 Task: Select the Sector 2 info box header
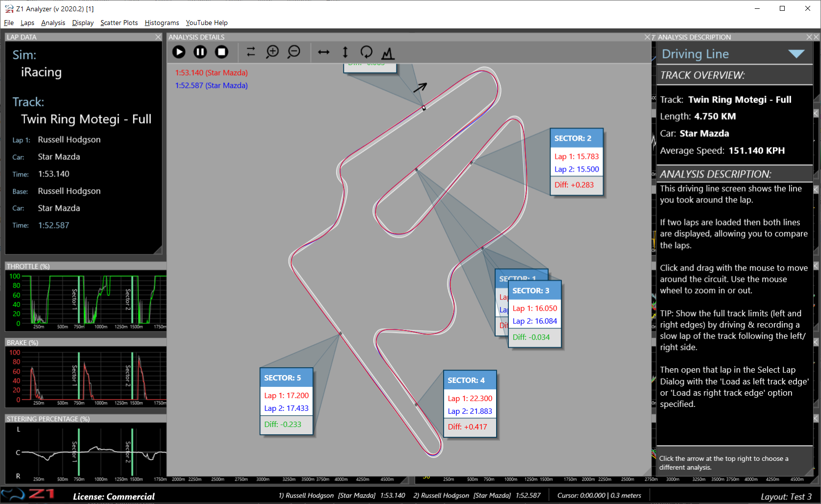pyautogui.click(x=577, y=138)
